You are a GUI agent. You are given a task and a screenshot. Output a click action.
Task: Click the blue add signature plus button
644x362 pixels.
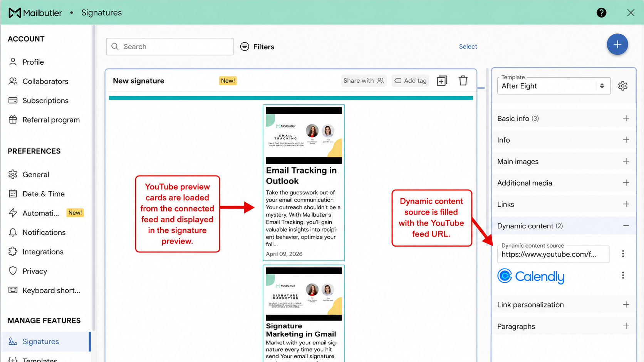pos(617,45)
